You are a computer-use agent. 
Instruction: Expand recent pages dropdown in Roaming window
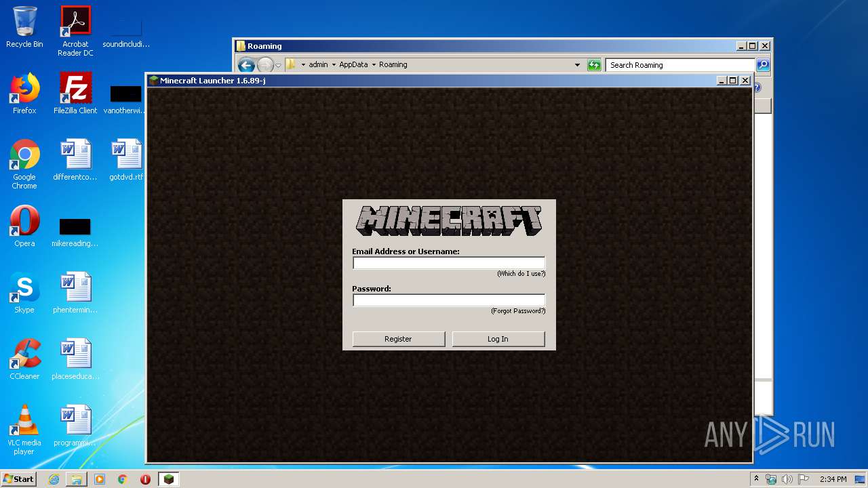click(278, 66)
